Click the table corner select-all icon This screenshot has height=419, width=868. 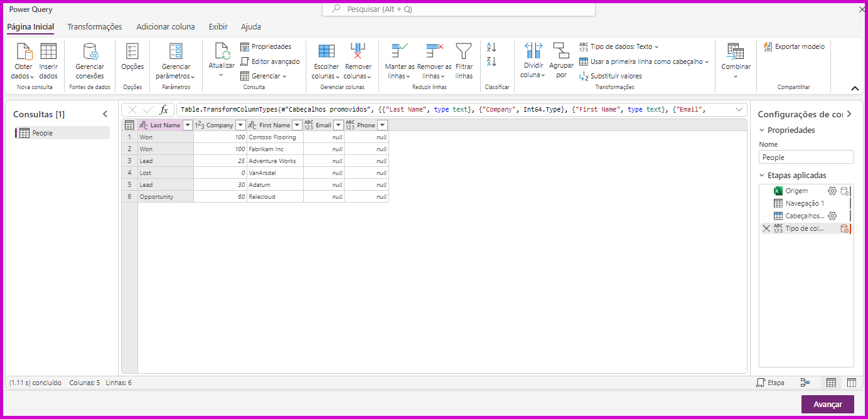(129, 125)
